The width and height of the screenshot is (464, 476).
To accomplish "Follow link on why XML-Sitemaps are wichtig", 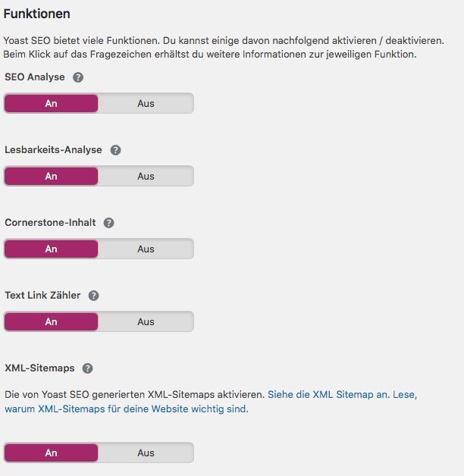I will [126, 409].
